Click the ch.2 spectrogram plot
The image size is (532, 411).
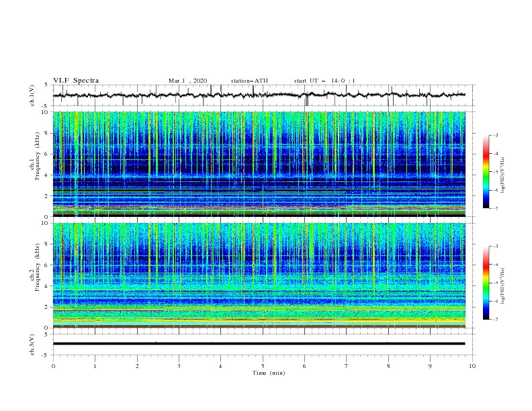pyautogui.click(x=259, y=275)
